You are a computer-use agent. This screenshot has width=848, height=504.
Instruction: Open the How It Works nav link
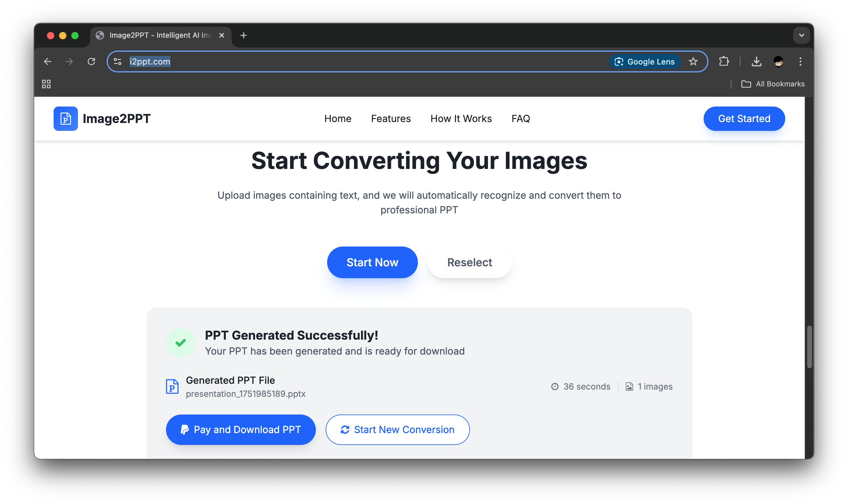461,118
